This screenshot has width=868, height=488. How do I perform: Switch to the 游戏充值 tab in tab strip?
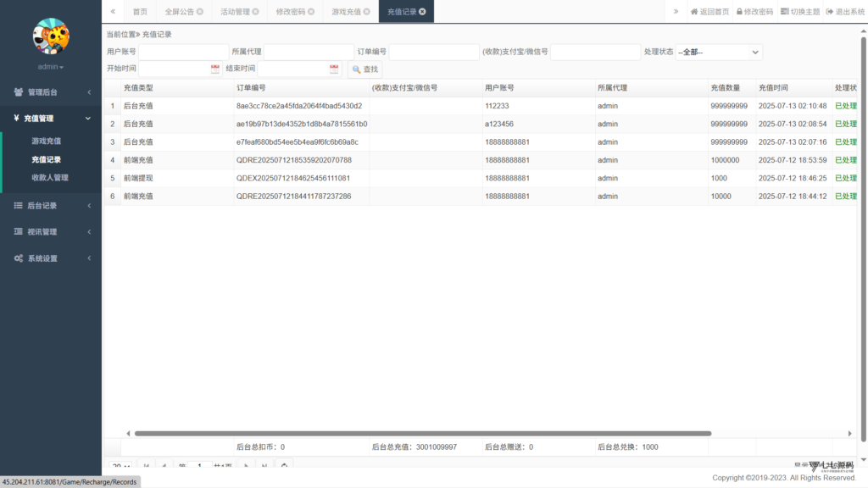346,12
